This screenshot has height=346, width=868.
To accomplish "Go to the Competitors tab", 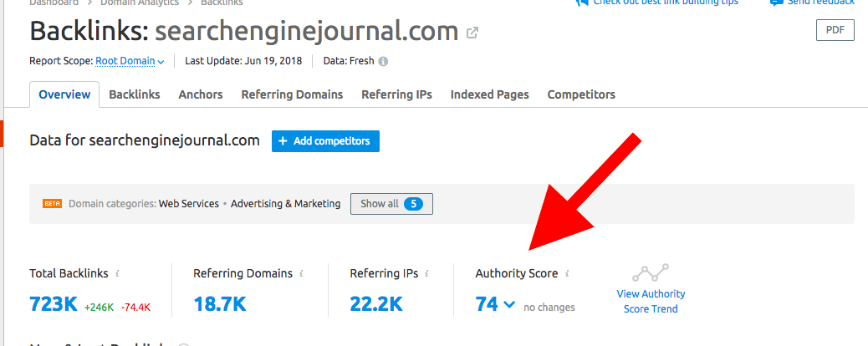I will (x=581, y=94).
